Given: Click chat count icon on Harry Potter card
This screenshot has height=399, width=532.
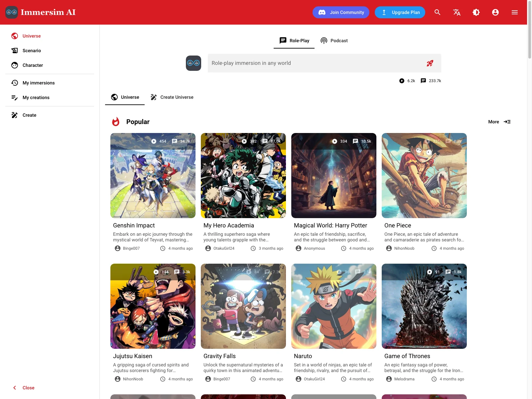Looking at the screenshot, I should coord(355,141).
